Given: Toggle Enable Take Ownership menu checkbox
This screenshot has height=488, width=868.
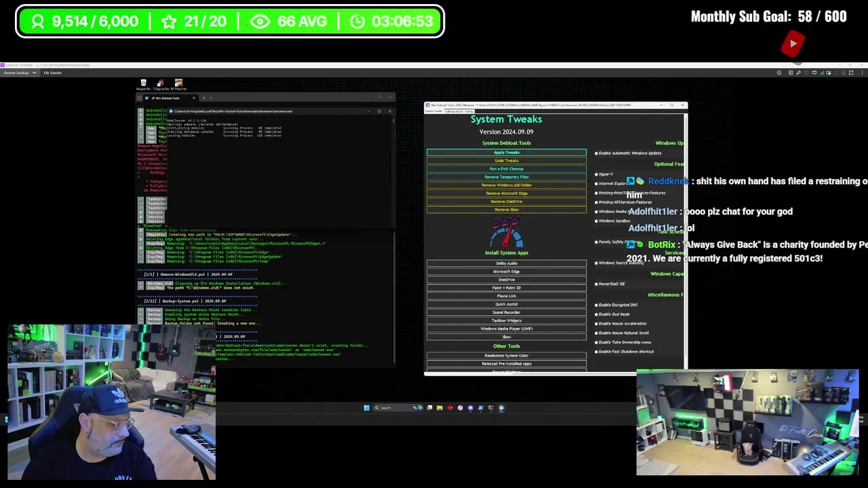Looking at the screenshot, I should point(597,342).
